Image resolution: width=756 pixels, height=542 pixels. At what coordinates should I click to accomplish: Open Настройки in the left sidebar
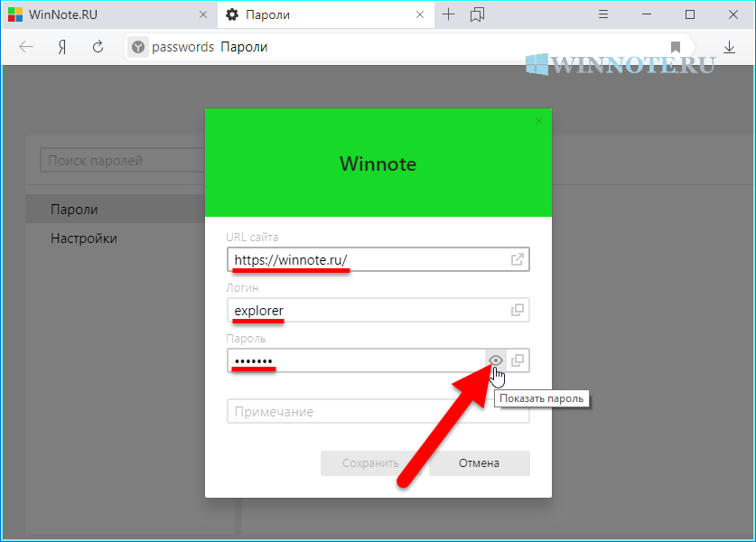pos(84,238)
